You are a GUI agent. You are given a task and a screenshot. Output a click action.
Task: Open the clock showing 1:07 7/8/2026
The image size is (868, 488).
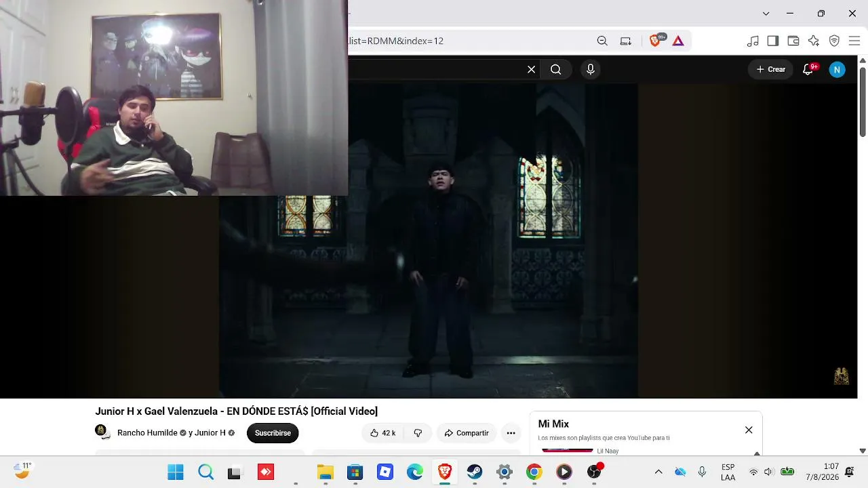point(822,472)
